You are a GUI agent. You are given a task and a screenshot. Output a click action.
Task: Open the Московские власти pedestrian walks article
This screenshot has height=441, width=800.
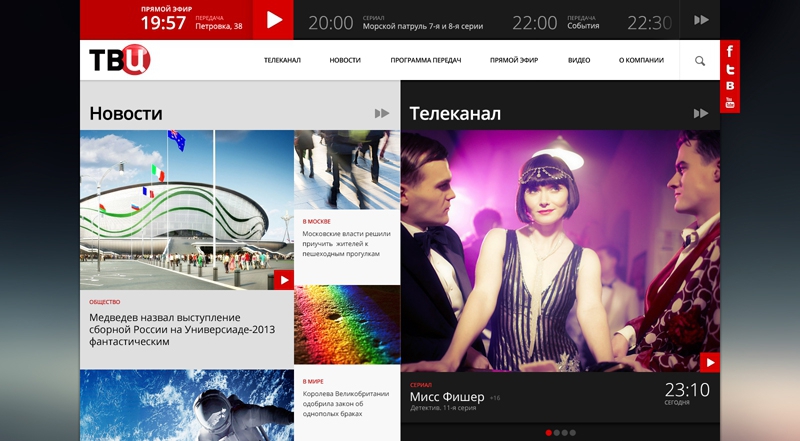coord(346,243)
